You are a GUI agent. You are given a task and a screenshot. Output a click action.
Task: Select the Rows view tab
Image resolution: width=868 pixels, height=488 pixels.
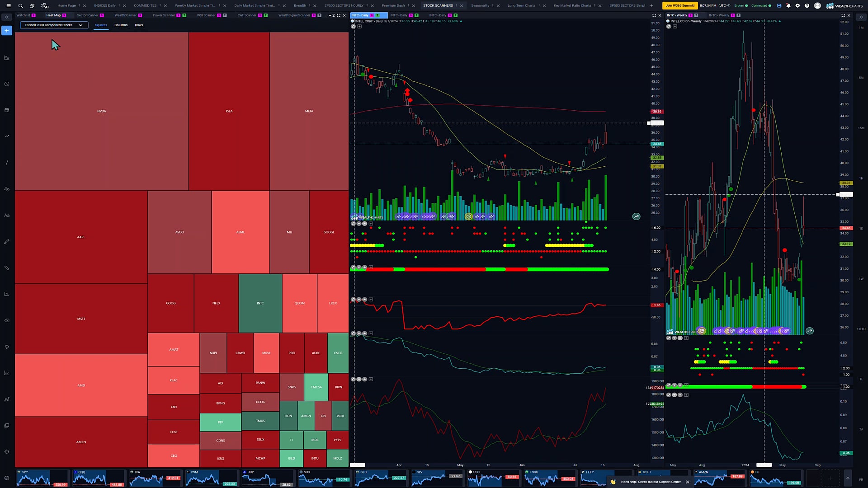click(x=139, y=25)
